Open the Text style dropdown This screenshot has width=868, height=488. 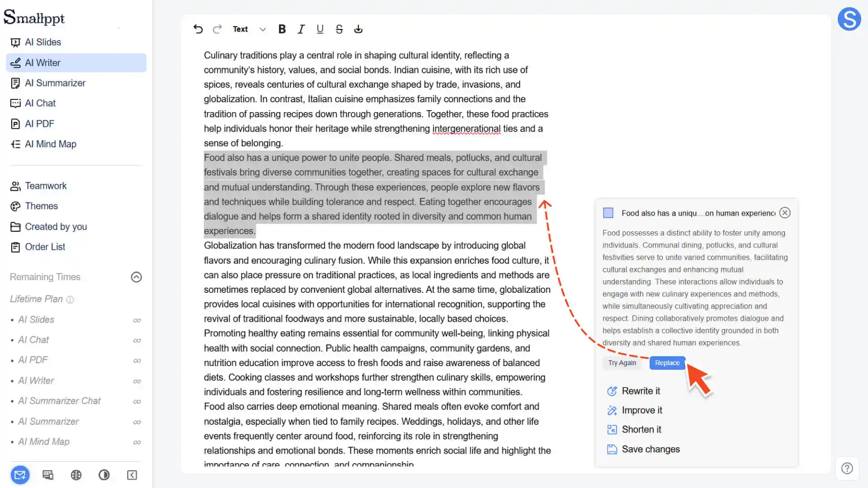coord(250,29)
